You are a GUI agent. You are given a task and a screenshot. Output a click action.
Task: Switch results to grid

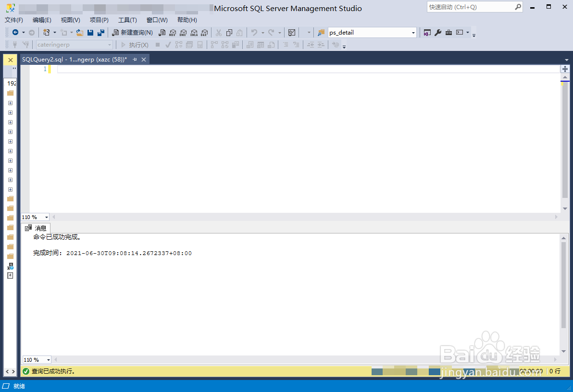tap(261, 45)
